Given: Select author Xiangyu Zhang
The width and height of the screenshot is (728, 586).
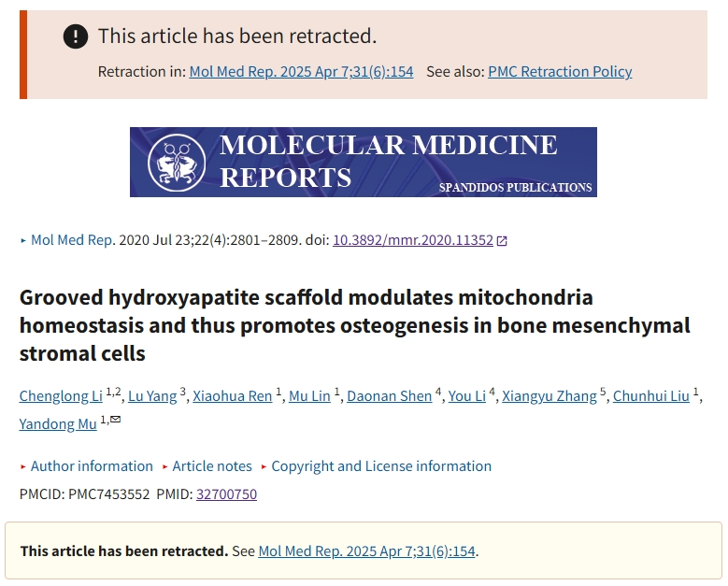Looking at the screenshot, I should coord(550,396).
